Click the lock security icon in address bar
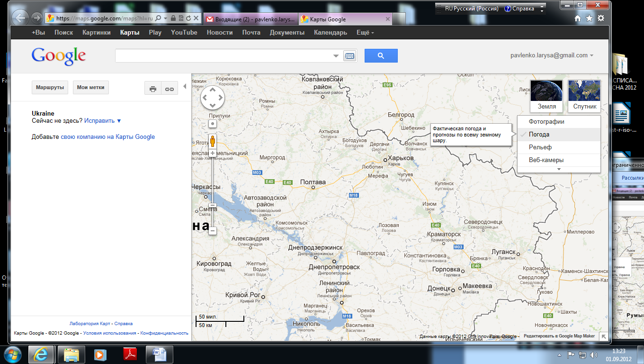The image size is (644, 364). tap(173, 18)
